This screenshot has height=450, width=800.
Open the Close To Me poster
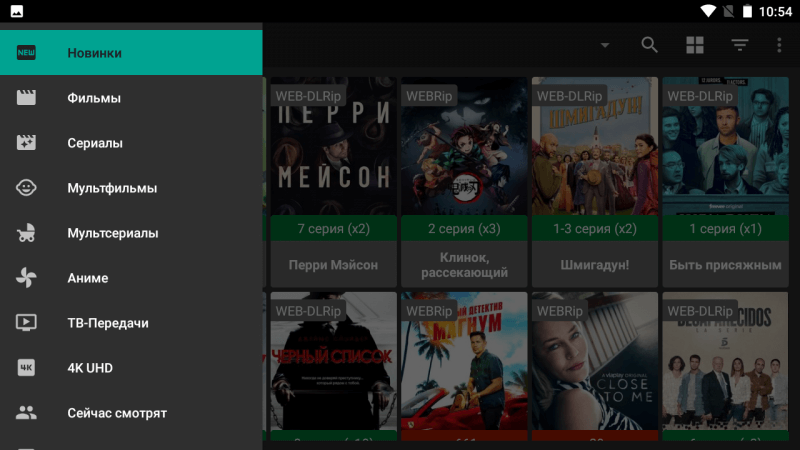click(x=594, y=361)
